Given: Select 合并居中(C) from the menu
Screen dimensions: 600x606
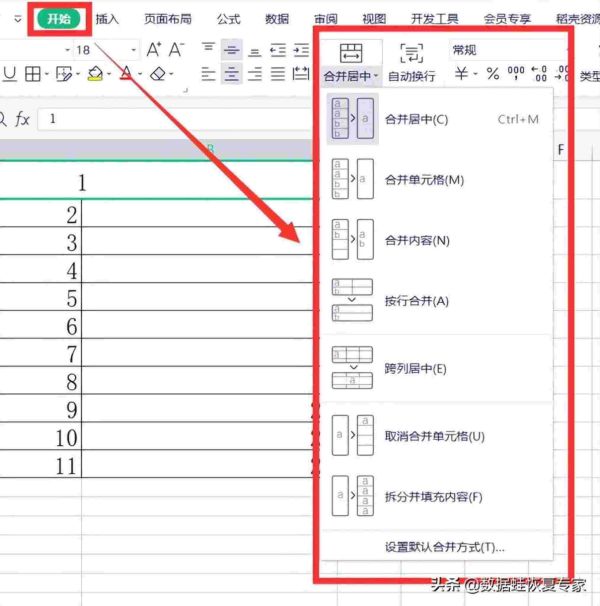Looking at the screenshot, I should point(436,119).
